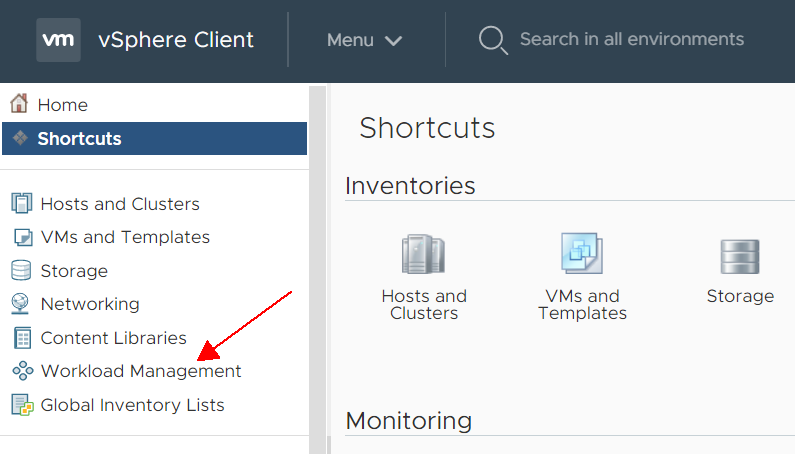Open the Storage cylinder icon in sidebar
This screenshot has width=795, height=454.
point(21,270)
